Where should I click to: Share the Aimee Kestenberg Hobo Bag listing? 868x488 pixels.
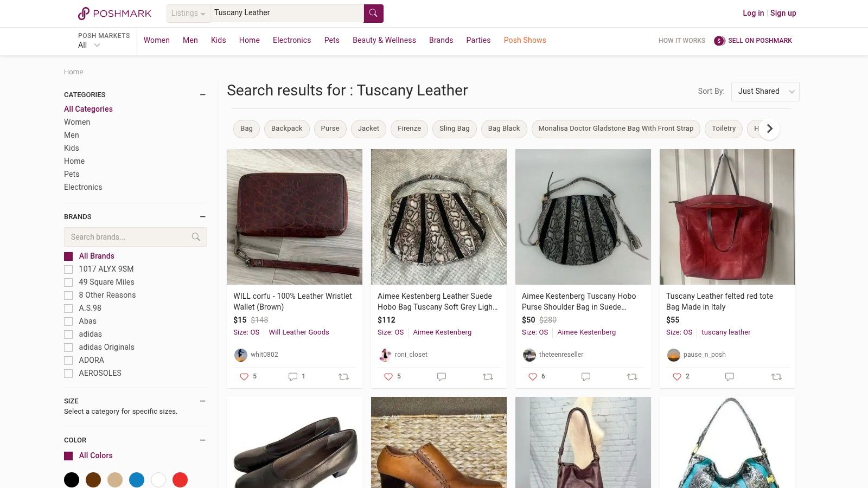[488, 376]
